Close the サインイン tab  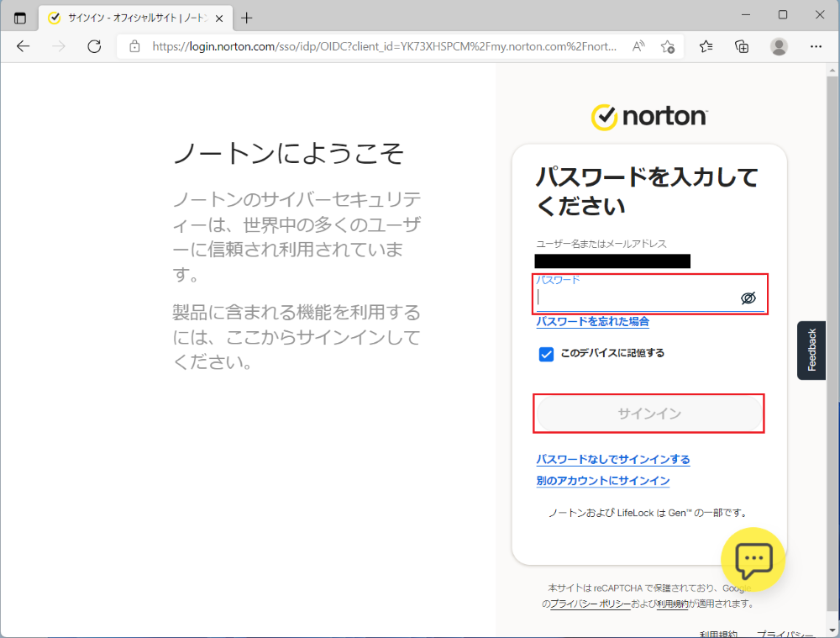coord(219,18)
